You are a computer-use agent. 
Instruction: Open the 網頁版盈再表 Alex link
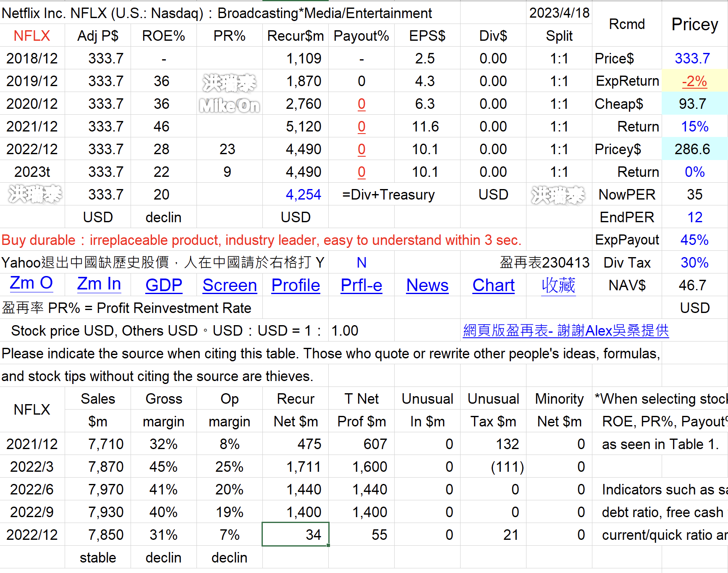(x=566, y=331)
